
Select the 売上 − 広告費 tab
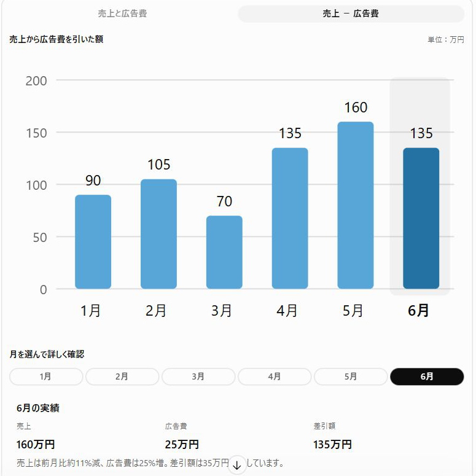pos(351,14)
